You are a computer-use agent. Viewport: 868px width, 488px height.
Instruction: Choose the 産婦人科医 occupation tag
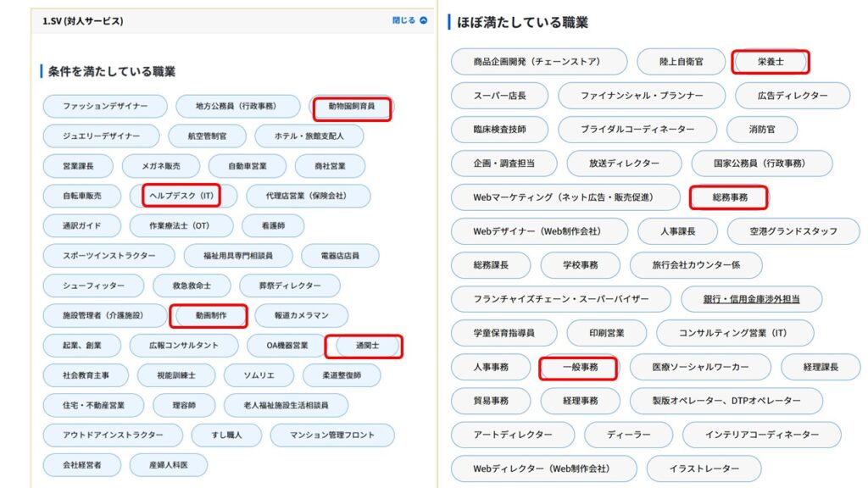coord(168,465)
